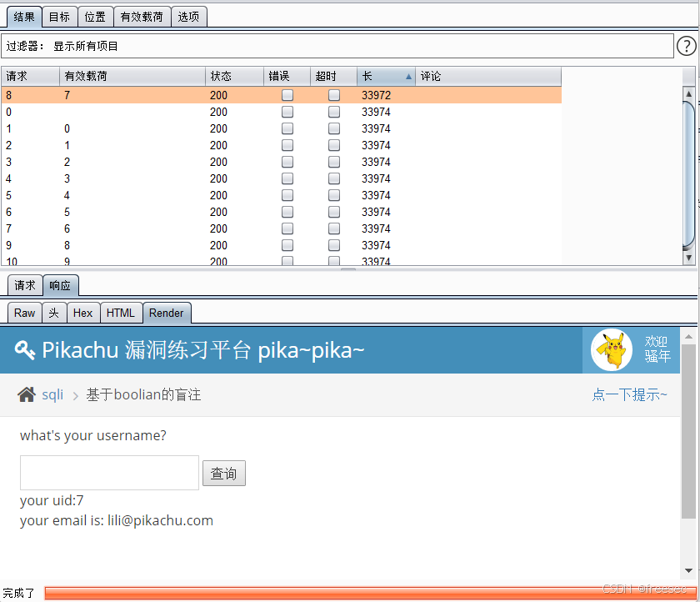
Task: Click the 'your uid:7' result text
Action: (x=52, y=500)
